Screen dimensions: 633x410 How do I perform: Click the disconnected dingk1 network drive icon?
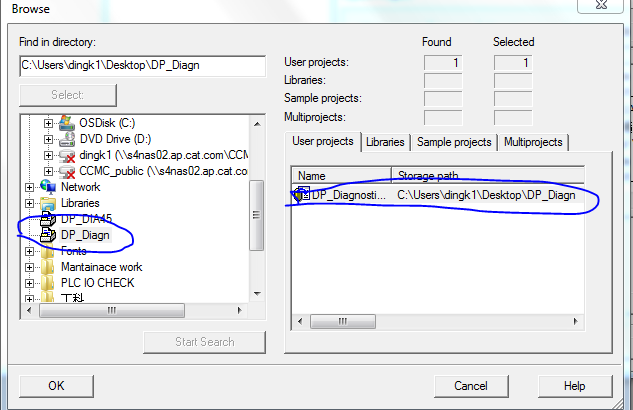click(x=67, y=155)
